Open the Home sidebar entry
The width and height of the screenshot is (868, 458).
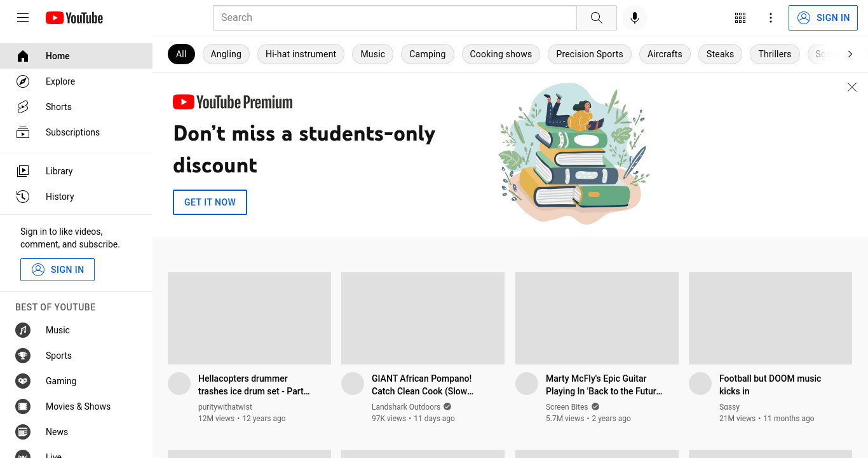click(76, 56)
